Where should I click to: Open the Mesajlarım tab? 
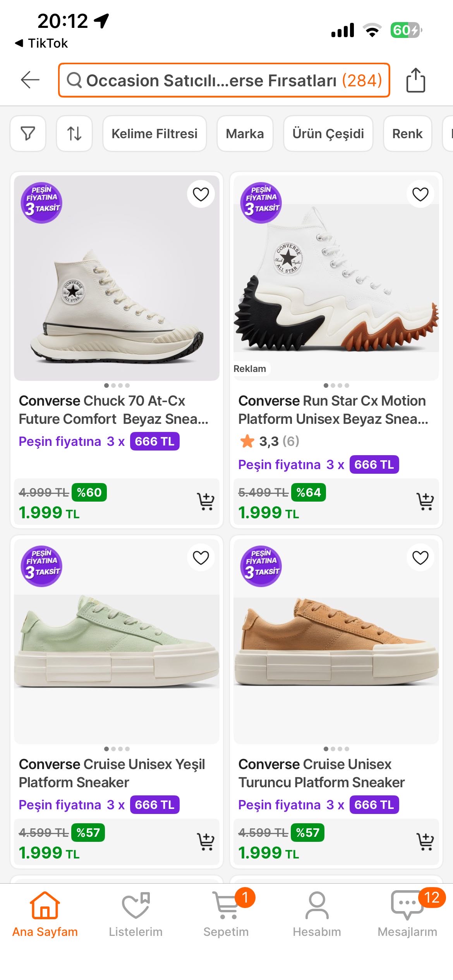407,914
